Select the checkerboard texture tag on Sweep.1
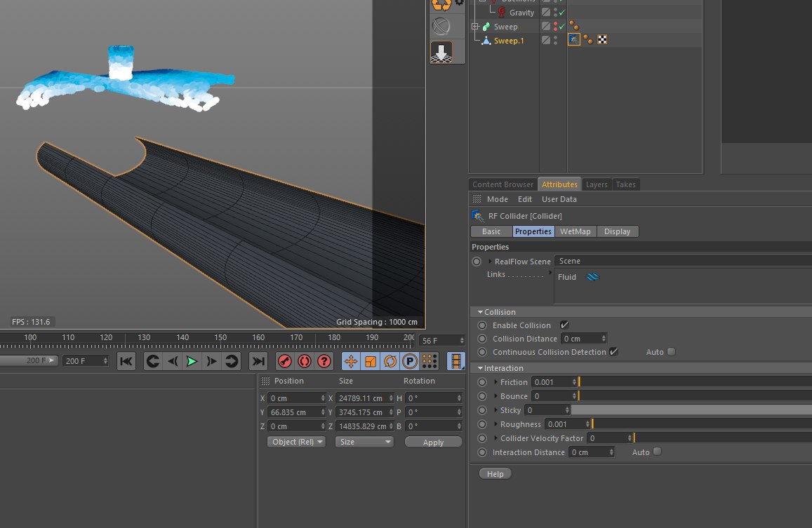 [x=602, y=40]
